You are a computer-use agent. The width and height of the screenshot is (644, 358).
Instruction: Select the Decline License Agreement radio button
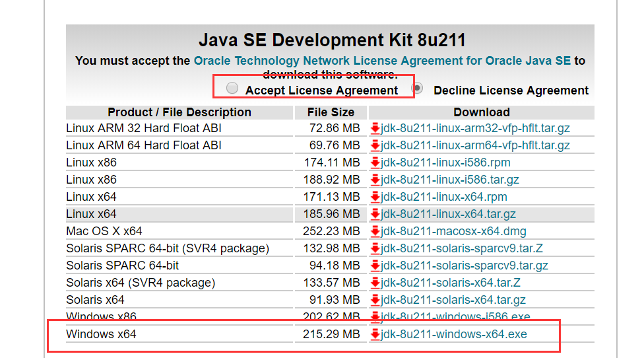coord(417,88)
